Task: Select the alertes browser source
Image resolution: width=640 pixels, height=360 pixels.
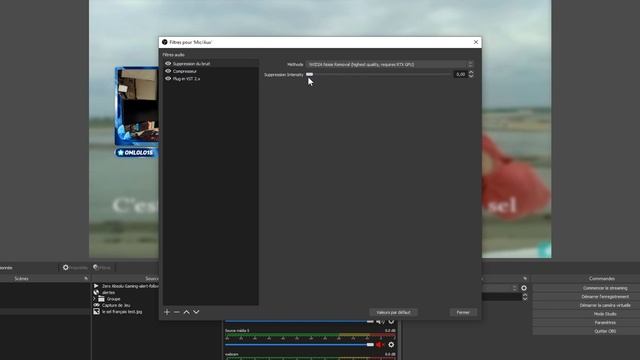Action: pyautogui.click(x=109, y=293)
